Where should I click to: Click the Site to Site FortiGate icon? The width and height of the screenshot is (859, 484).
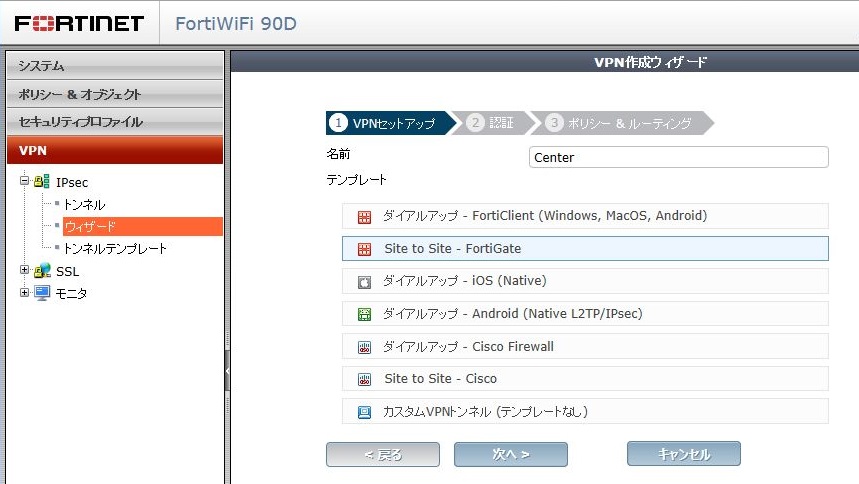click(364, 249)
